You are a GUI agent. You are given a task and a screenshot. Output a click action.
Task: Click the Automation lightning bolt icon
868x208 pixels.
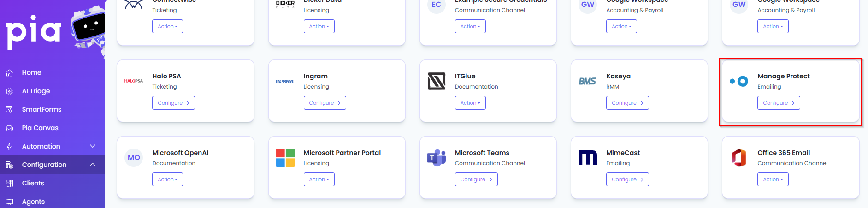coord(9,146)
